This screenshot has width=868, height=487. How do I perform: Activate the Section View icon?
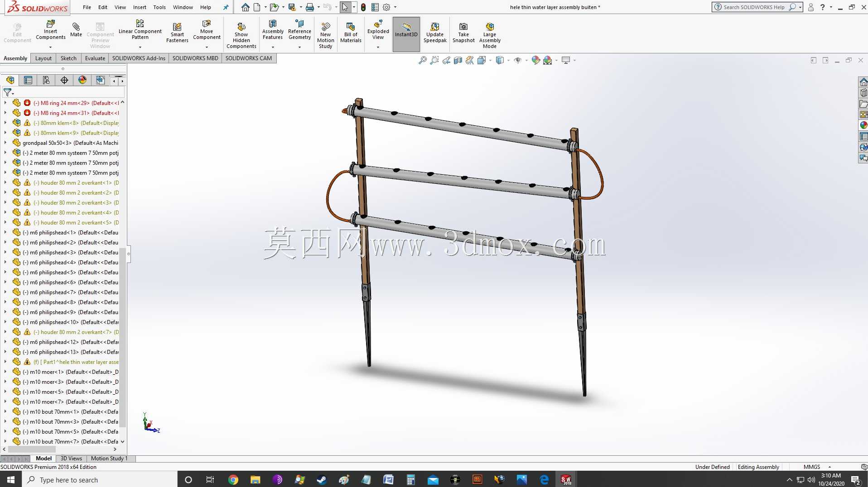click(x=458, y=60)
